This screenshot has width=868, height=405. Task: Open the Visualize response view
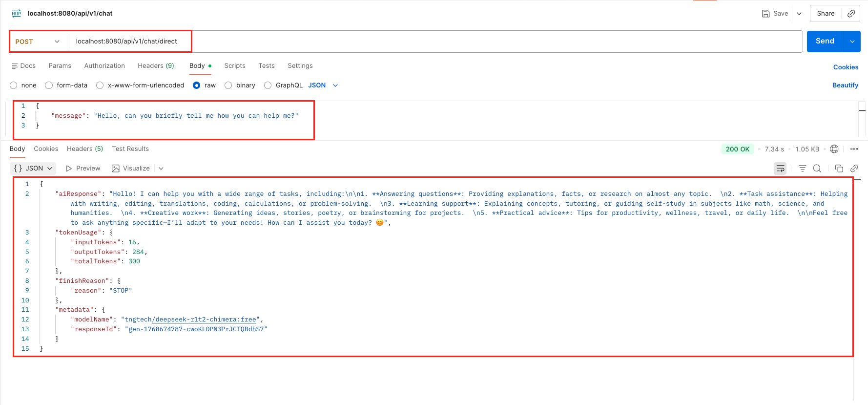[x=131, y=169]
